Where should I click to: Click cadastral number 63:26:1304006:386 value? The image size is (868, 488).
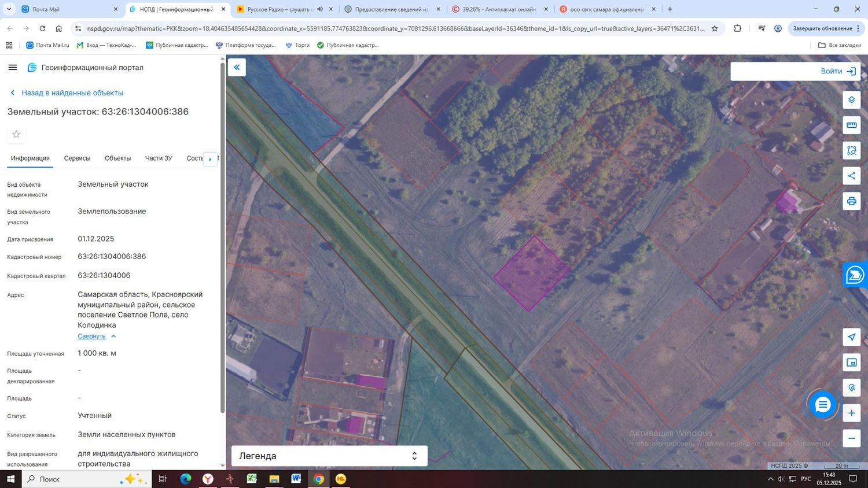112,256
